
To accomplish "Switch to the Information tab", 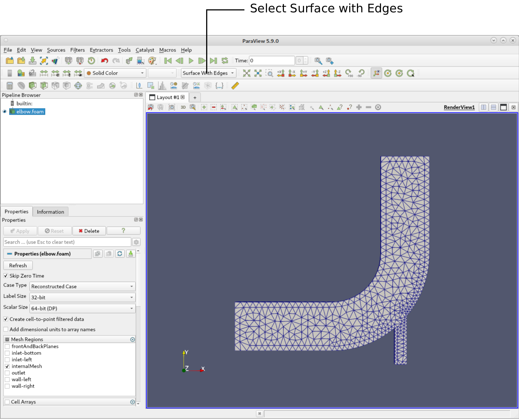I will point(50,212).
